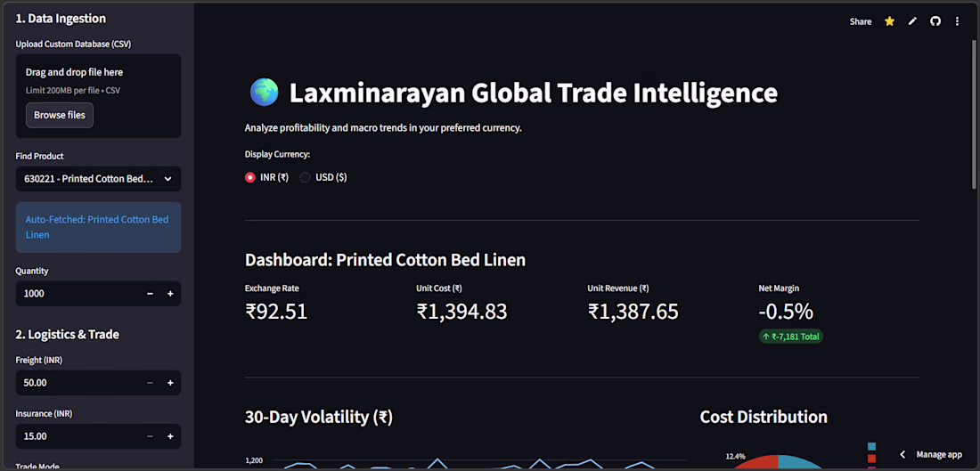Open the pencil edit icon
This screenshot has width=980, height=471.
click(x=912, y=21)
